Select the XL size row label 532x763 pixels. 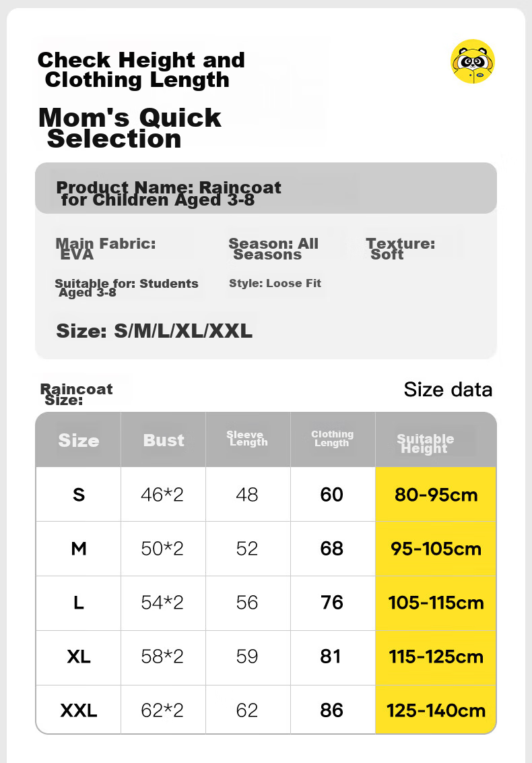click(78, 657)
